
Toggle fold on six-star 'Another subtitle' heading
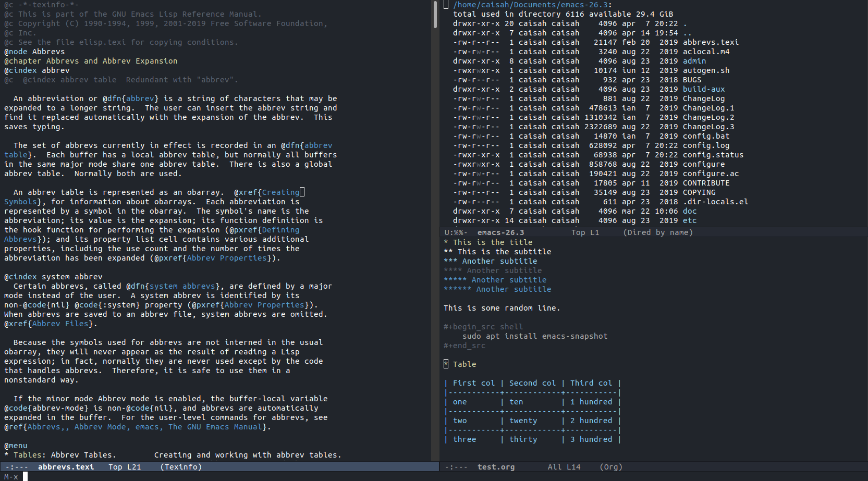(497, 289)
